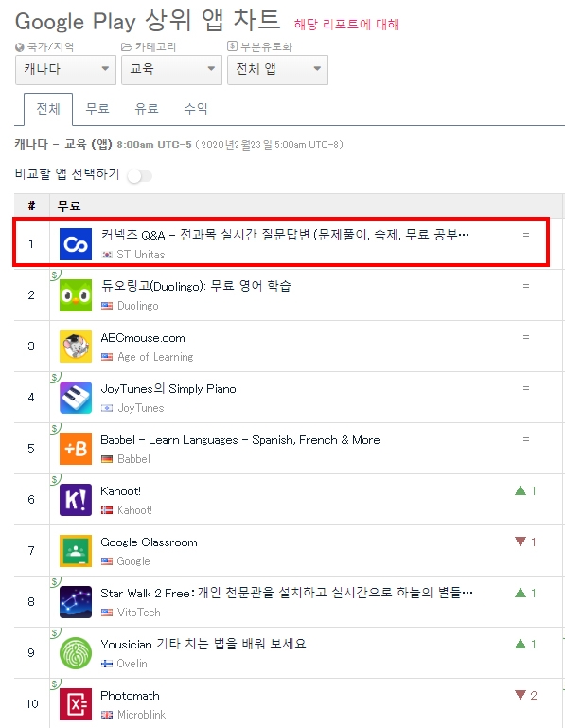This screenshot has height=728, width=565.
Task: Open the Star Walk 2 app icon
Action: pyautogui.click(x=76, y=602)
